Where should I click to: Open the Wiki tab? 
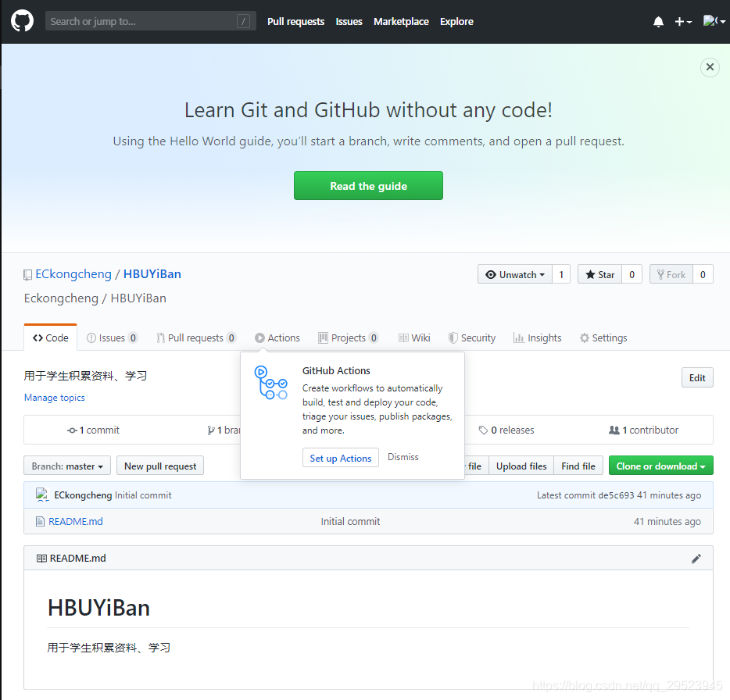click(x=414, y=338)
